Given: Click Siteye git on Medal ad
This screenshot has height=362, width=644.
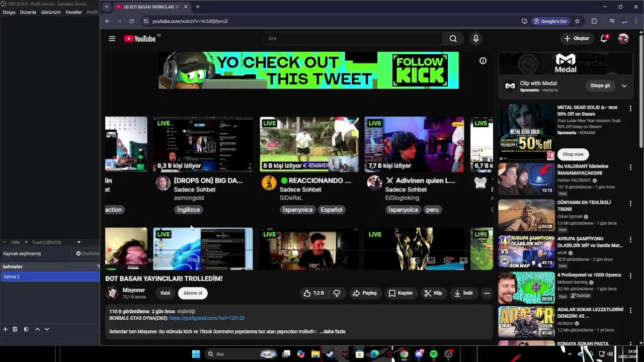Looking at the screenshot, I should tap(600, 86).
